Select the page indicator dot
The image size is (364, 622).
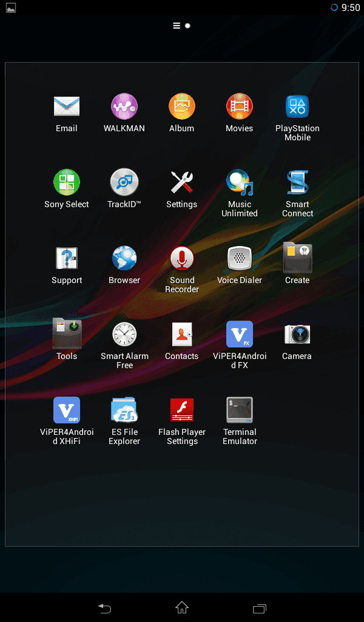click(187, 26)
